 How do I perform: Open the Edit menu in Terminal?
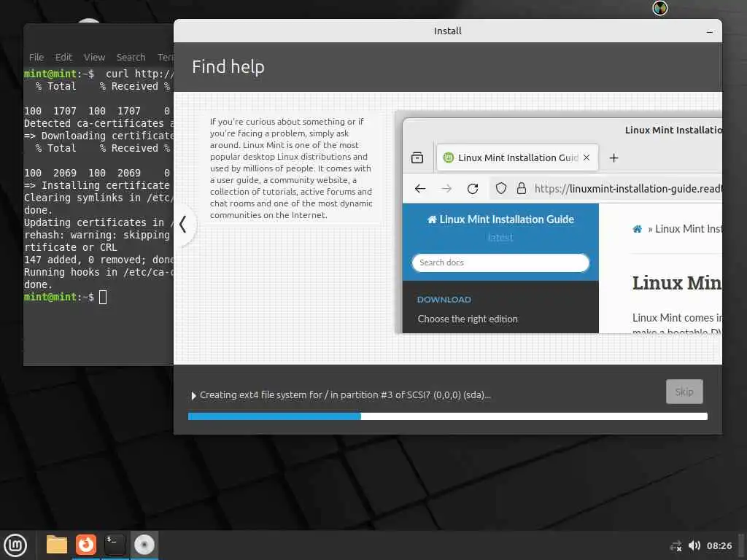63,58
